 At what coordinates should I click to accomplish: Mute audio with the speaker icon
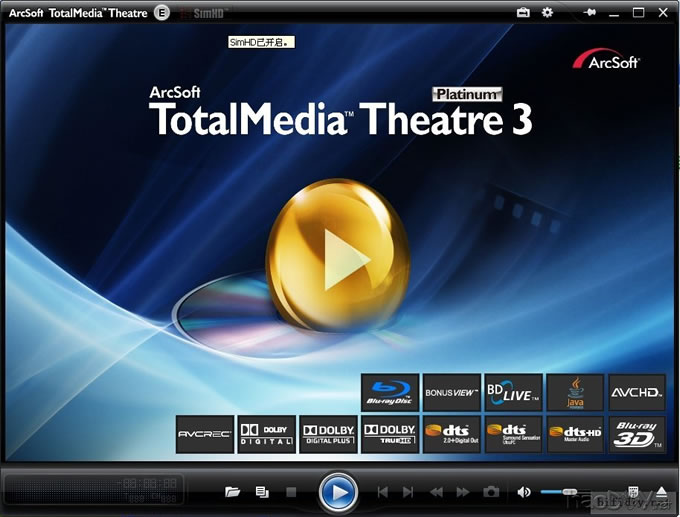point(524,492)
